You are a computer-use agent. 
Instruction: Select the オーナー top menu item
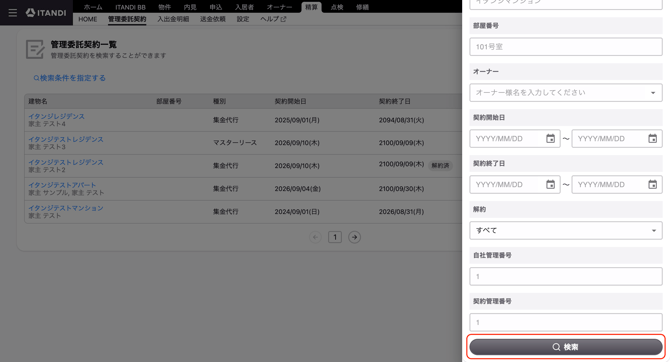point(279,7)
